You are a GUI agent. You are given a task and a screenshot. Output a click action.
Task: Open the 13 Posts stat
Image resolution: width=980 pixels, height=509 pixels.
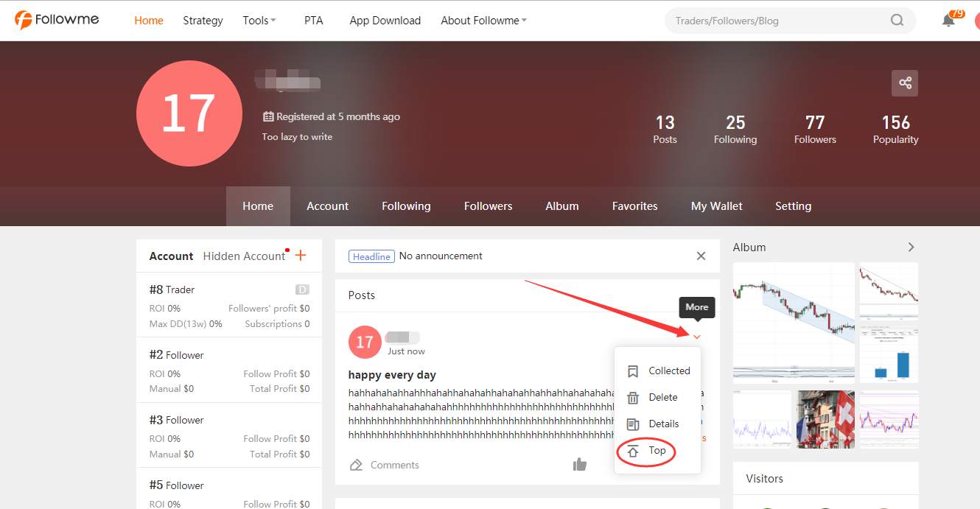[x=665, y=129]
